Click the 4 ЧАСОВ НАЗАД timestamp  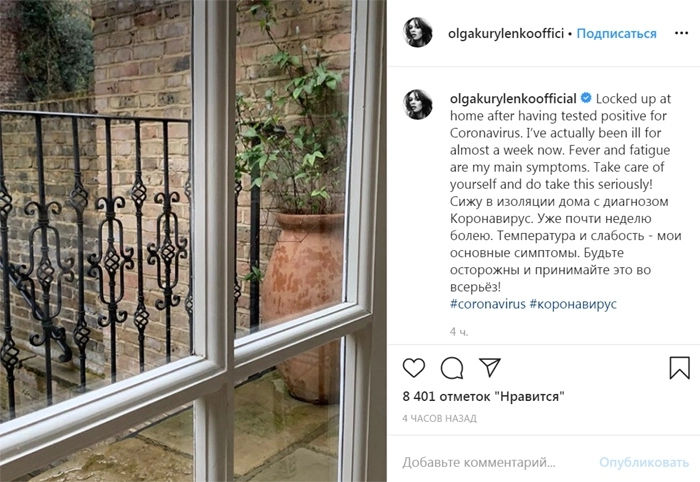pos(439,419)
